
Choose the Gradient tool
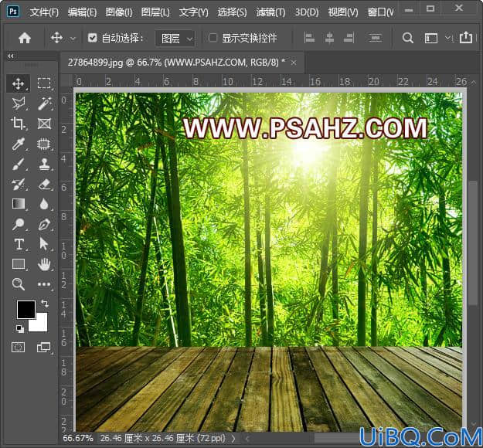(19, 204)
